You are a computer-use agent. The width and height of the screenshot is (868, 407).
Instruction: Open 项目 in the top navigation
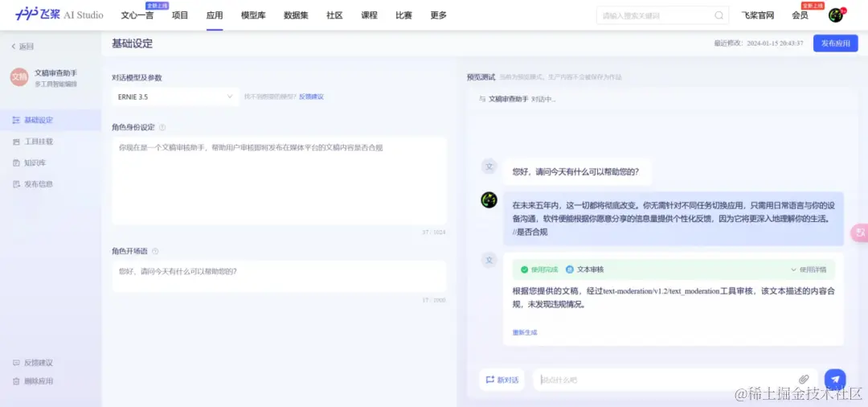coord(180,15)
